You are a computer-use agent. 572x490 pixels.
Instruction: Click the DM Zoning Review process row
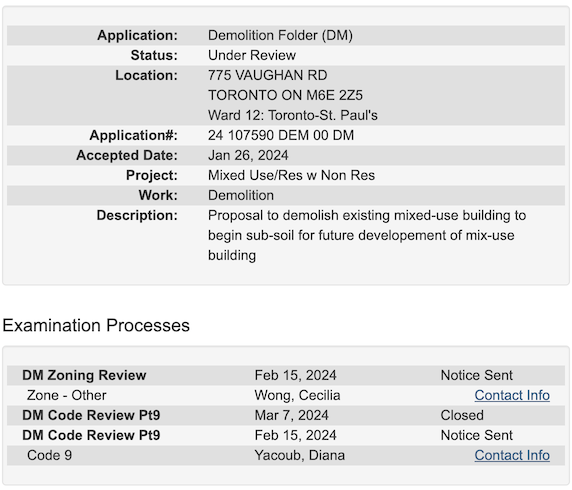(x=286, y=375)
